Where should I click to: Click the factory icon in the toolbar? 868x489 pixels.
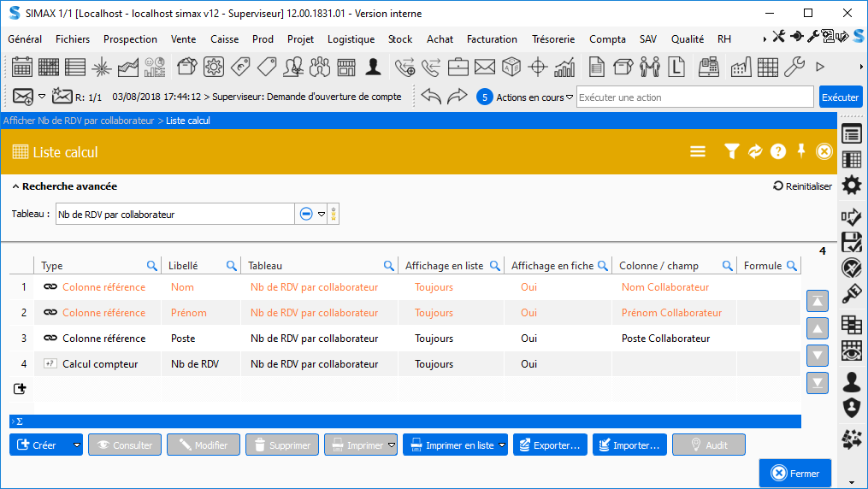740,67
